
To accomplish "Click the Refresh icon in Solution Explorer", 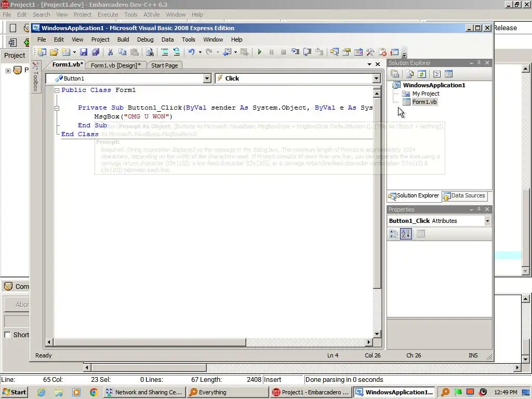I will [x=422, y=74].
